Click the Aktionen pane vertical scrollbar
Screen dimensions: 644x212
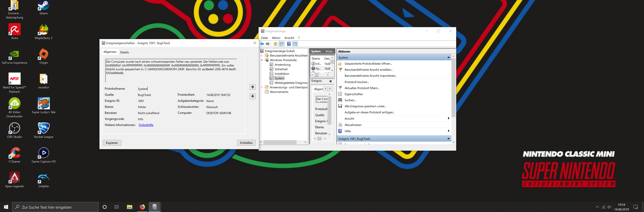click(453, 88)
